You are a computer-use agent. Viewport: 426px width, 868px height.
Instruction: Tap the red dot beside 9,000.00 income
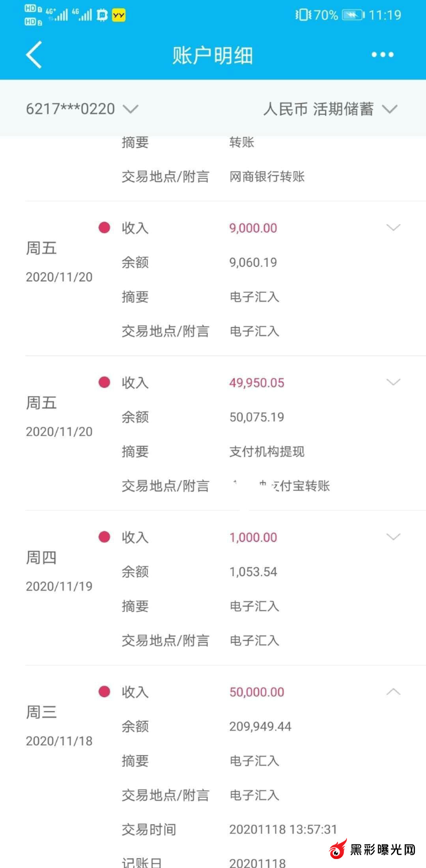point(104,228)
